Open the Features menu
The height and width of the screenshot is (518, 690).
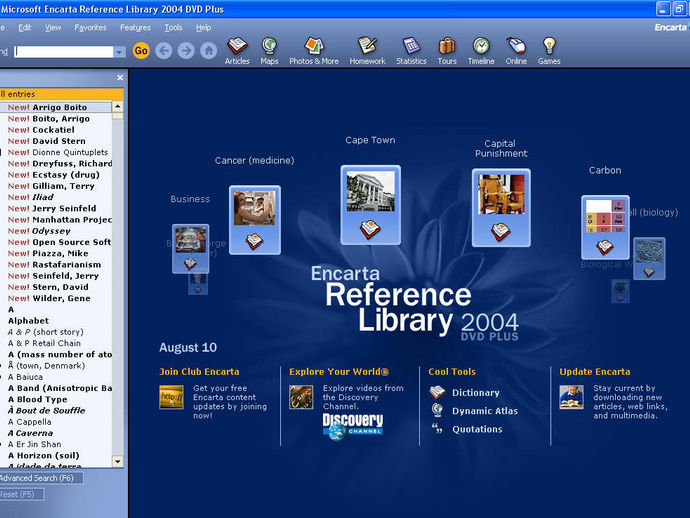click(135, 28)
